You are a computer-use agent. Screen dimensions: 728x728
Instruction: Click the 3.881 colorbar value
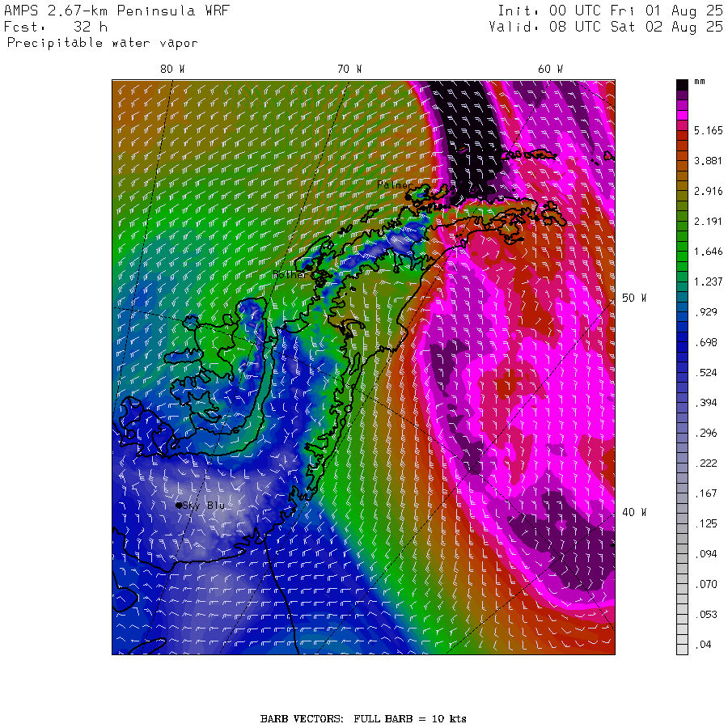point(708,161)
